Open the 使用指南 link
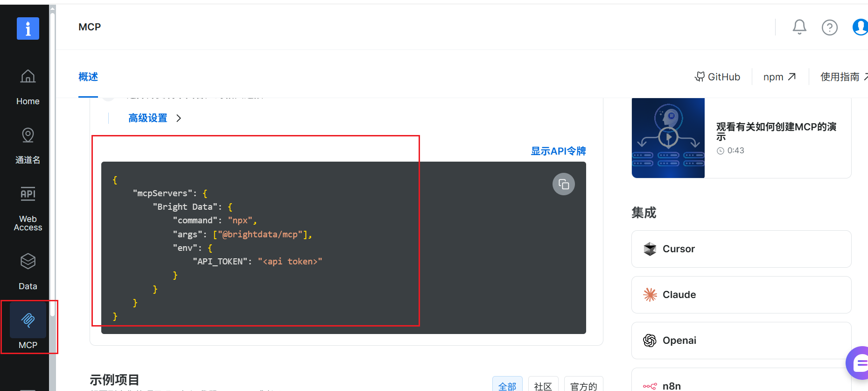 (x=844, y=77)
